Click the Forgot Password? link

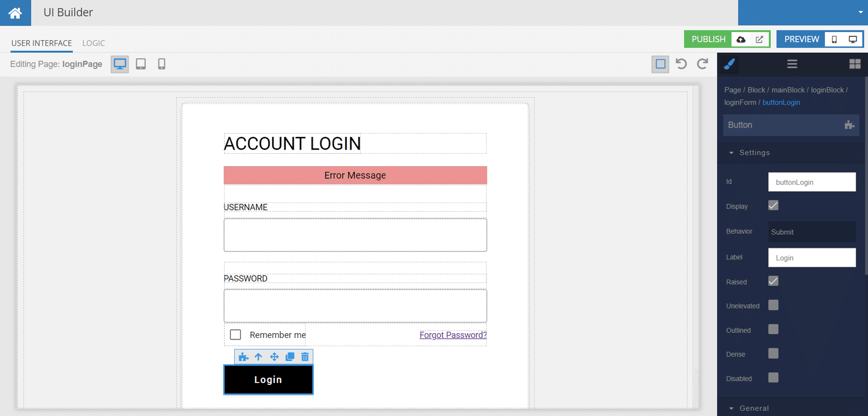coord(453,335)
